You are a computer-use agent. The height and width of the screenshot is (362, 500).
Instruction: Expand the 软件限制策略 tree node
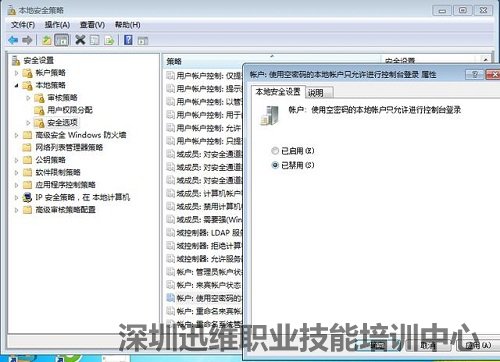(17, 172)
